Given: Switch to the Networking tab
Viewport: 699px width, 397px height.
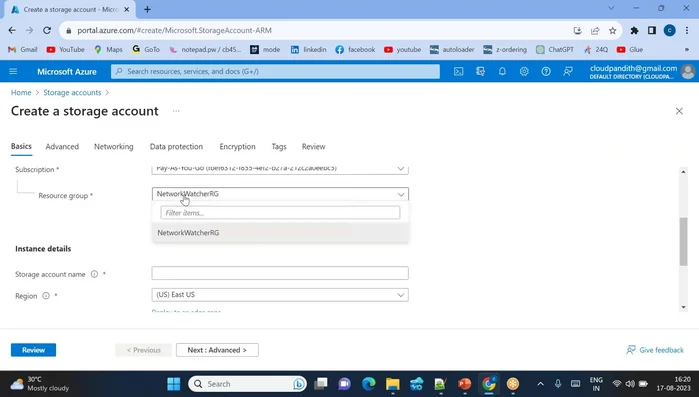Looking at the screenshot, I should coord(114,147).
